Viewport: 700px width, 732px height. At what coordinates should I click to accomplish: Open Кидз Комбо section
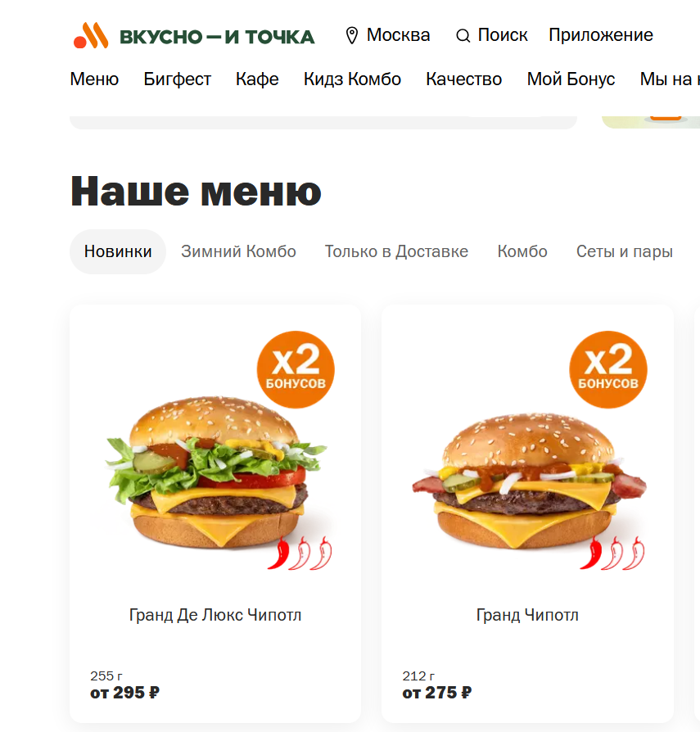(352, 79)
